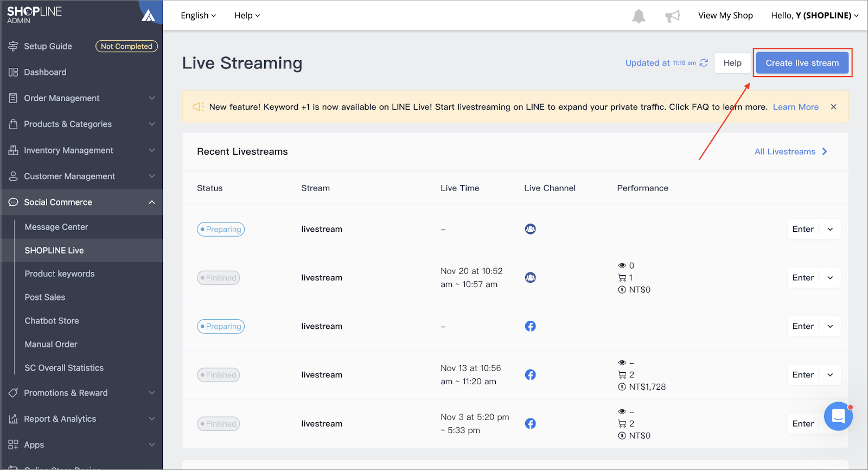Click Enter for the Nov 13 livestream
Screen dimensions: 868x470
[x=803, y=374]
